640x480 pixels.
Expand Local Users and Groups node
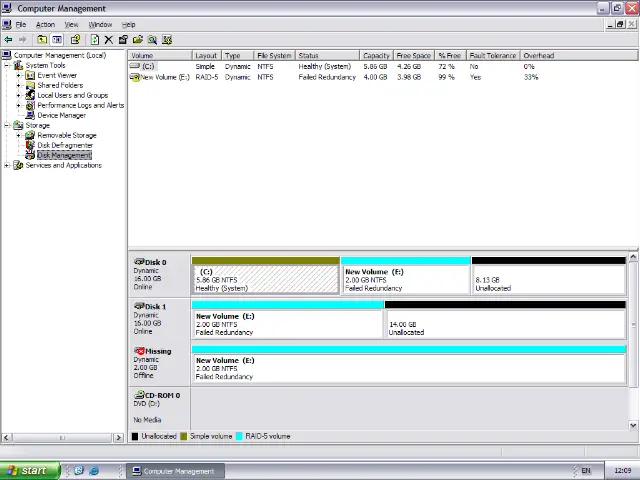(18, 95)
